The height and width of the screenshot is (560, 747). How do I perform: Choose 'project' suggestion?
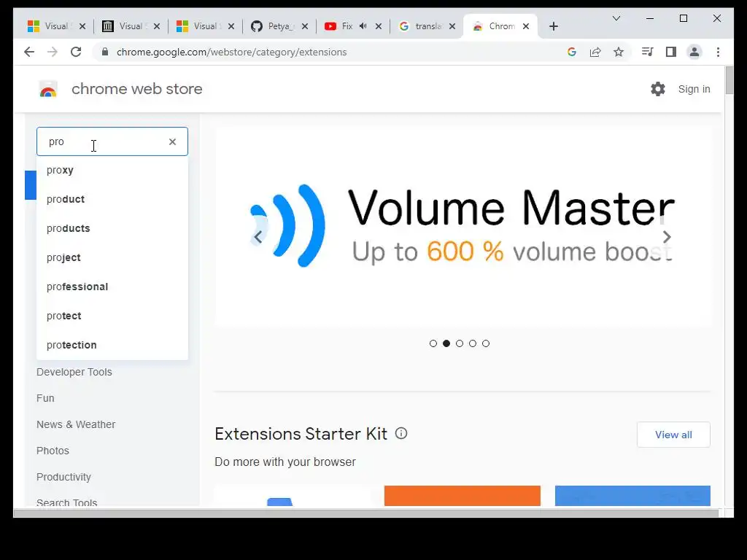point(112,257)
